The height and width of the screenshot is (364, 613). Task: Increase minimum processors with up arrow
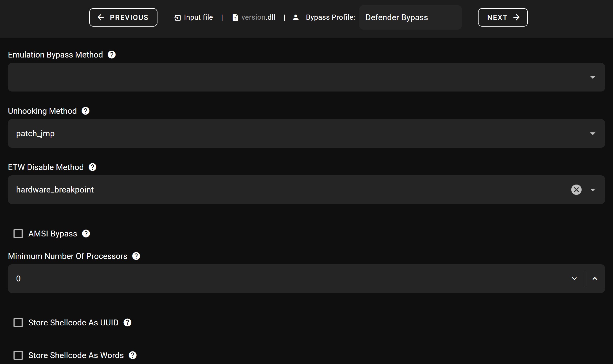click(x=595, y=279)
